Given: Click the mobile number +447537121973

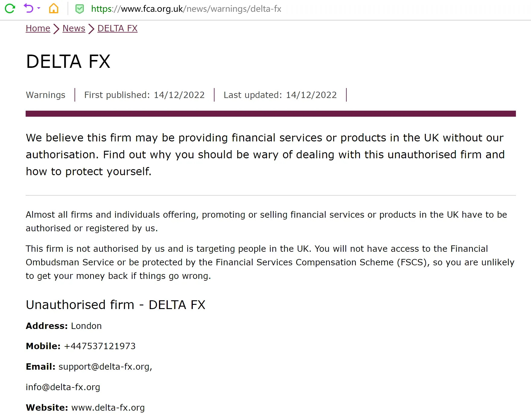Looking at the screenshot, I should click(100, 346).
